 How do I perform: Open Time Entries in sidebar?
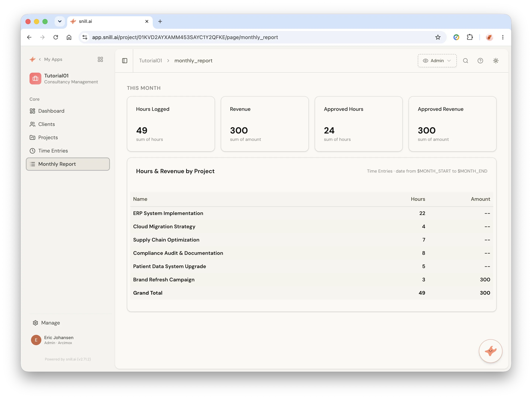pos(68,151)
